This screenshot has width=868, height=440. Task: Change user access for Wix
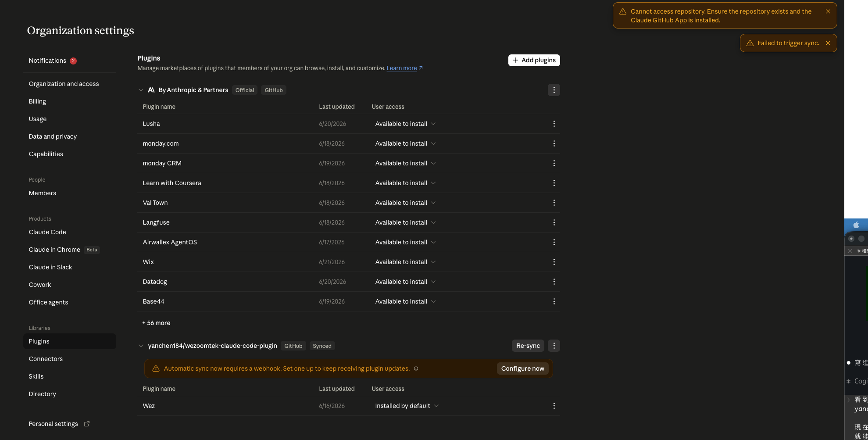tap(405, 262)
